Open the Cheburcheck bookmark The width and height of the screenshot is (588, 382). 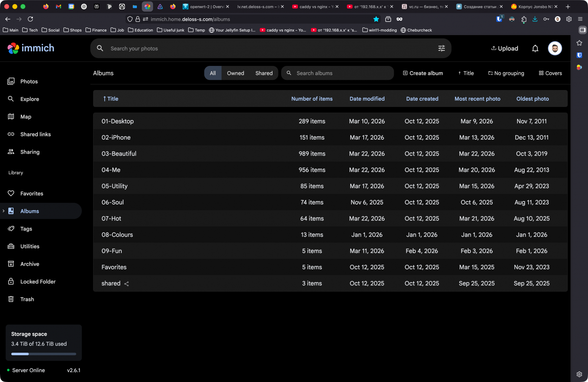pos(416,30)
